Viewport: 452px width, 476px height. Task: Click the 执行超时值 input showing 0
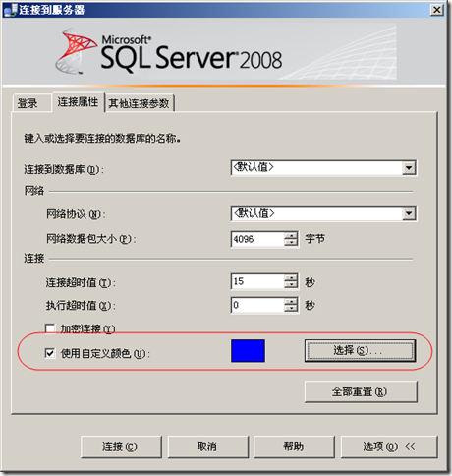(257, 305)
